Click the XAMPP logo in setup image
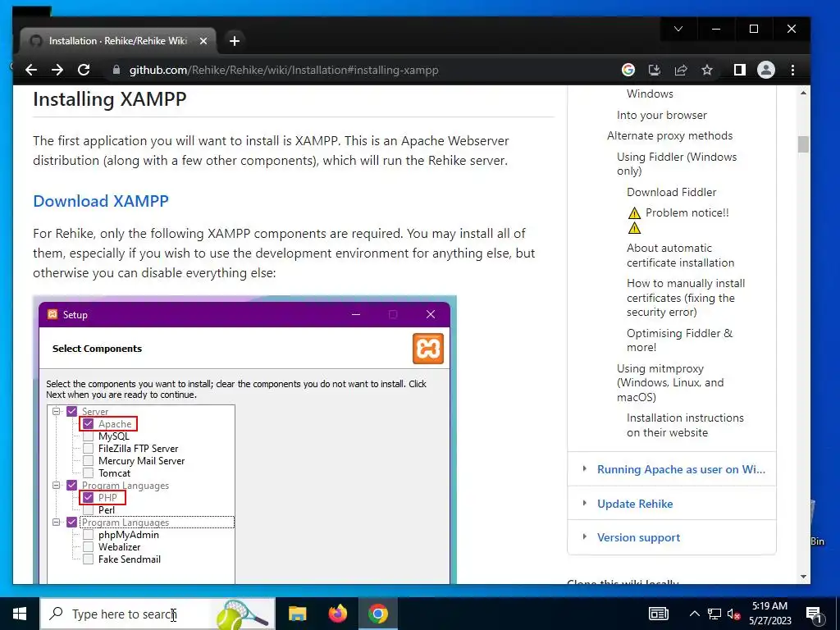This screenshot has width=840, height=630. point(428,349)
